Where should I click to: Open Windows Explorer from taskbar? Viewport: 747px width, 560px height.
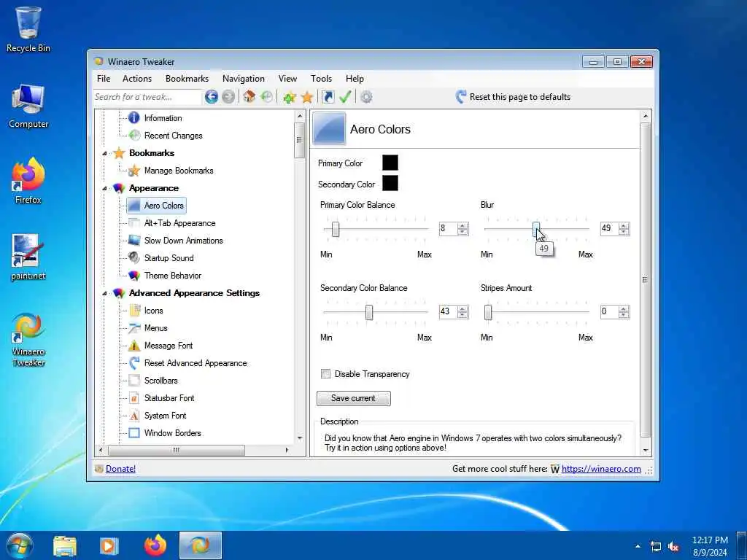[x=65, y=546]
